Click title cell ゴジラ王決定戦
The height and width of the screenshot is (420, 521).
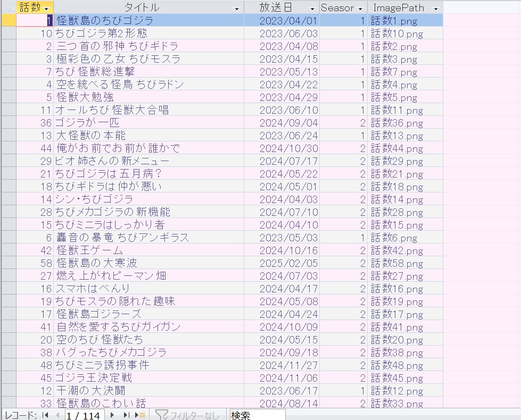pos(148,378)
